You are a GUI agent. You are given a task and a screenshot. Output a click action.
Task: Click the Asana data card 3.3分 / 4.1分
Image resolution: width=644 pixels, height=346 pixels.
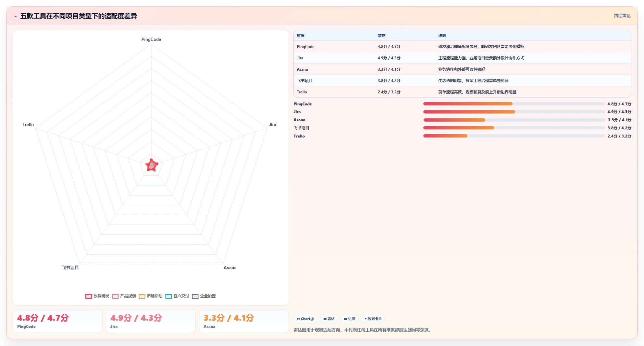244,321
